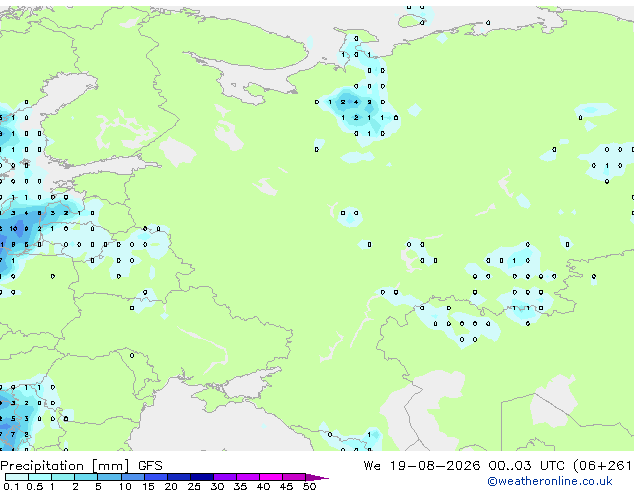634x490 pixels.
Task: Pick the violet swatch between 35 and 40
Action: (248, 477)
